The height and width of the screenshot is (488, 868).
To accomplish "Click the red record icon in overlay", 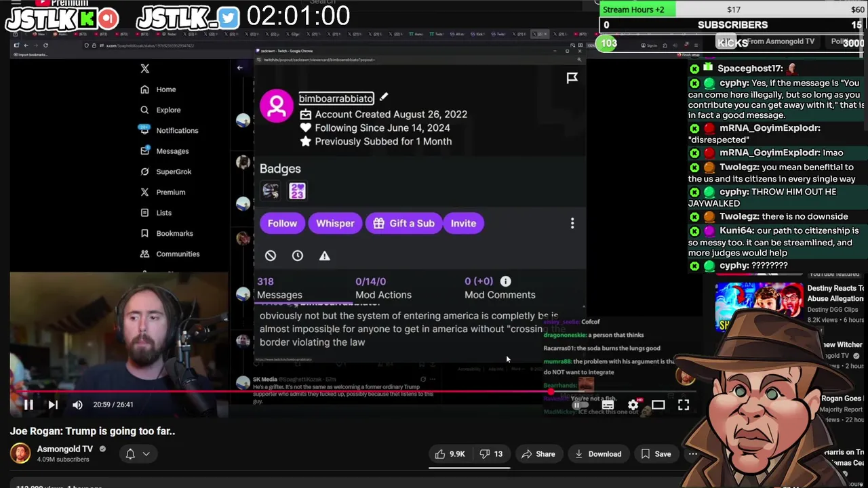I will (108, 18).
